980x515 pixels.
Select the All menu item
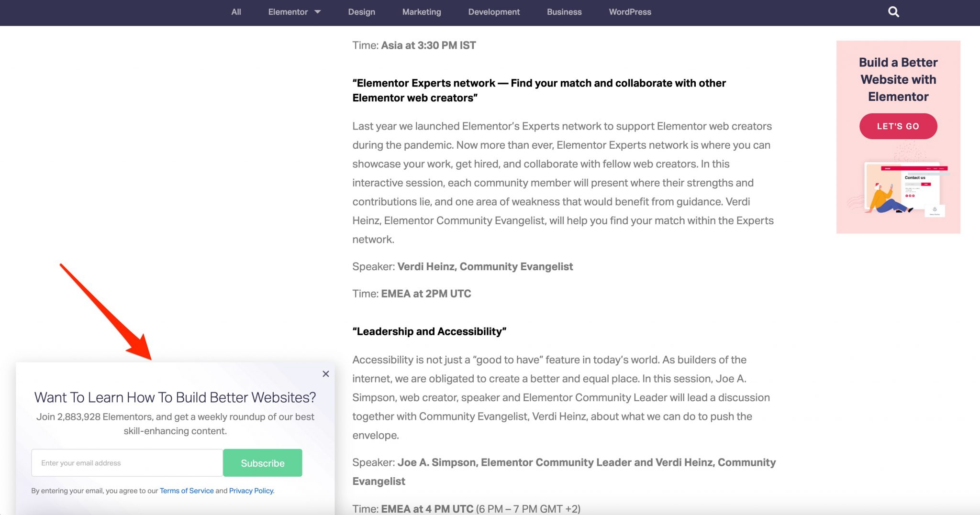(x=235, y=12)
